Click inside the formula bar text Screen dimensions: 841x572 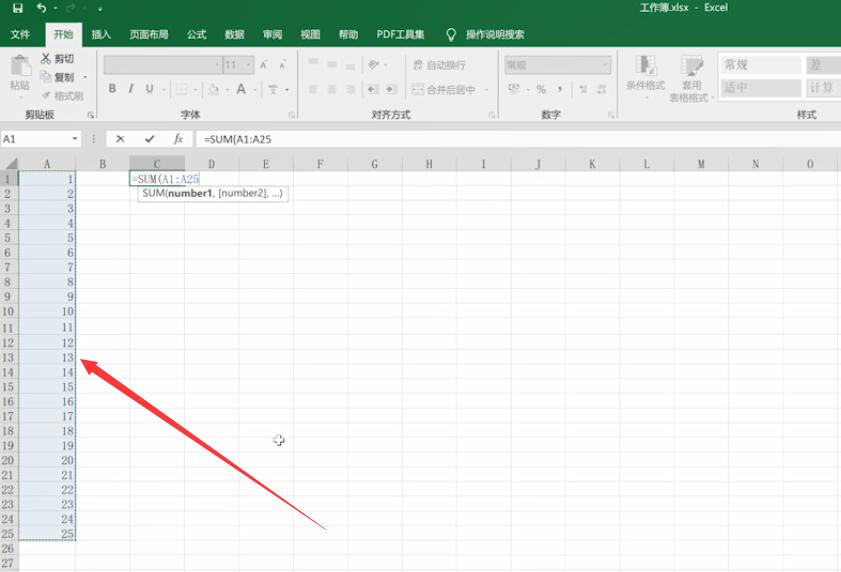(x=238, y=139)
